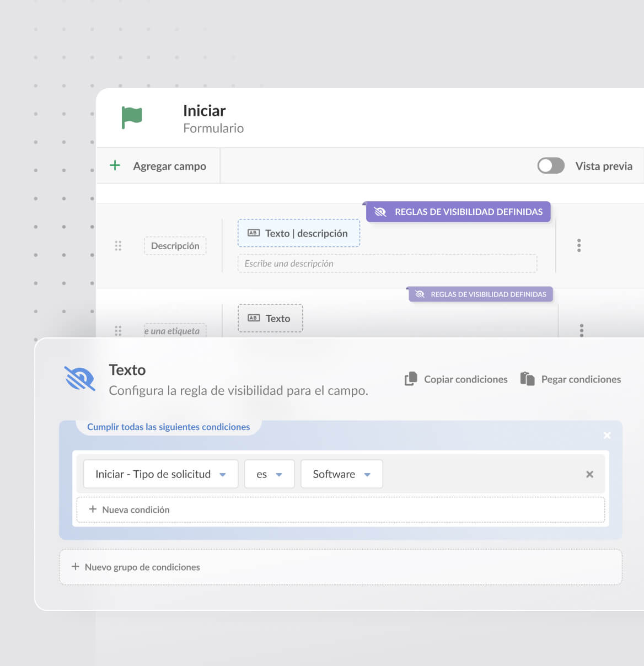Open the Software value dropdown
644x666 pixels.
(x=341, y=474)
